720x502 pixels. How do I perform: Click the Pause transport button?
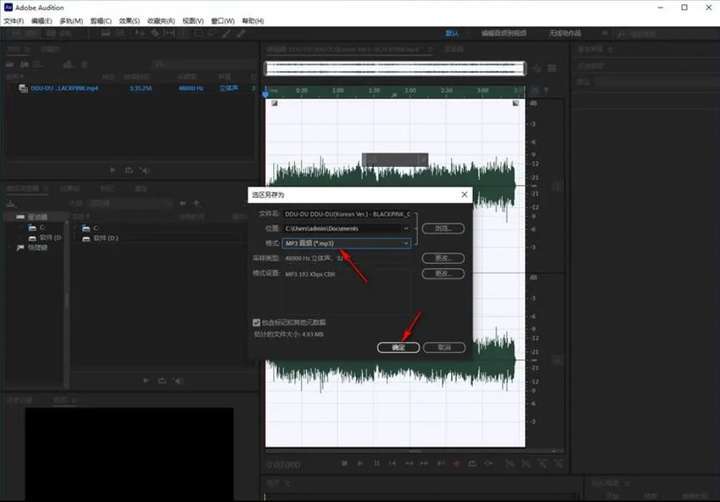click(377, 464)
